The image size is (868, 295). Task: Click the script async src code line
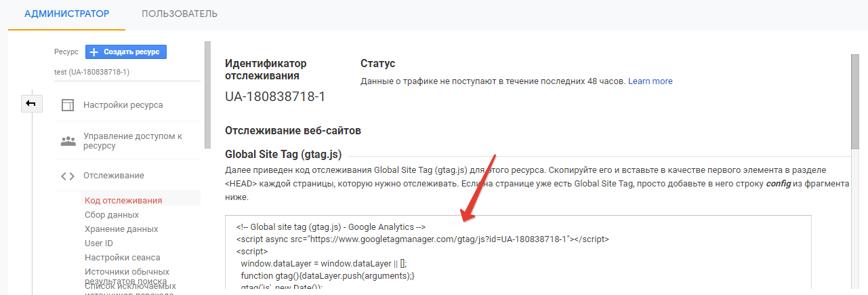pyautogui.click(x=423, y=239)
